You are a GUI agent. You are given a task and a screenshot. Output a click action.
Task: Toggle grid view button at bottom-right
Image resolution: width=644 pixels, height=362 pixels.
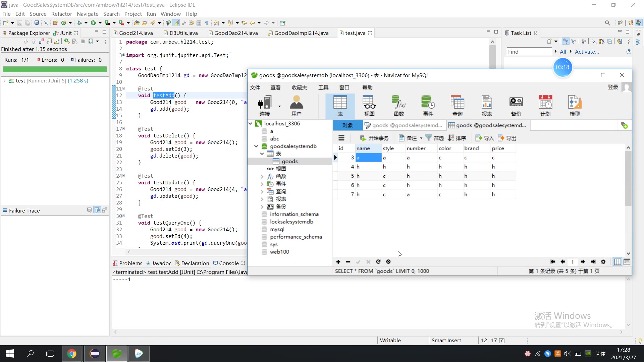(x=618, y=262)
